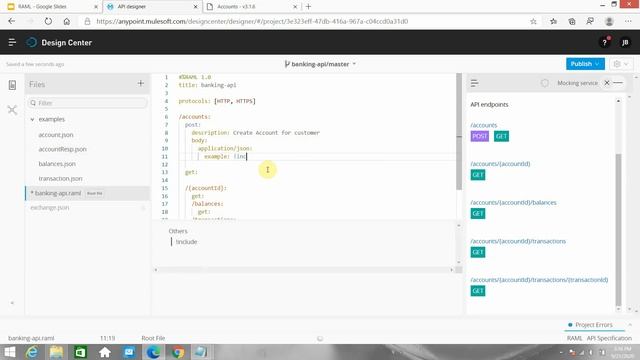Viewport: 640px width, 360px height.
Task: Launch Internet Explorer from taskbar
Action: pyautogui.click(x=32, y=352)
